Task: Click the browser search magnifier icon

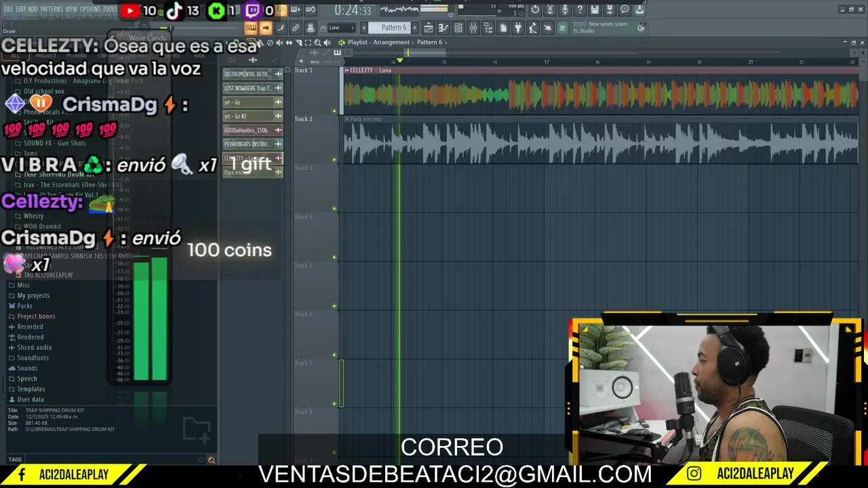Action: 211,460
